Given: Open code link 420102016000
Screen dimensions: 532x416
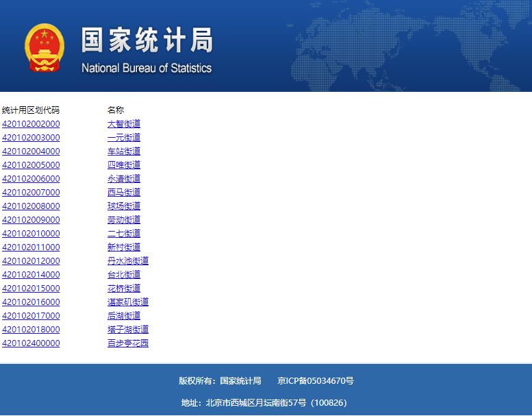Looking at the screenshot, I should pos(31,302).
